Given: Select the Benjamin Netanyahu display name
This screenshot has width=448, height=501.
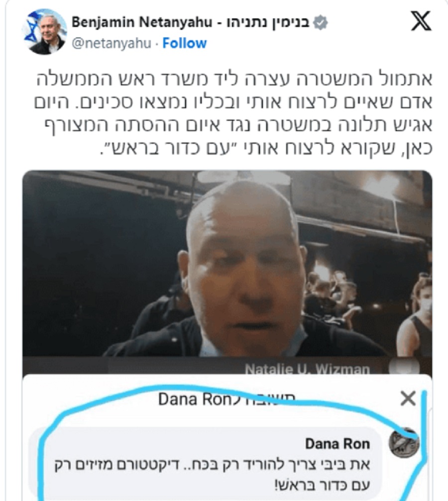Looking at the screenshot, I should coord(142,22).
